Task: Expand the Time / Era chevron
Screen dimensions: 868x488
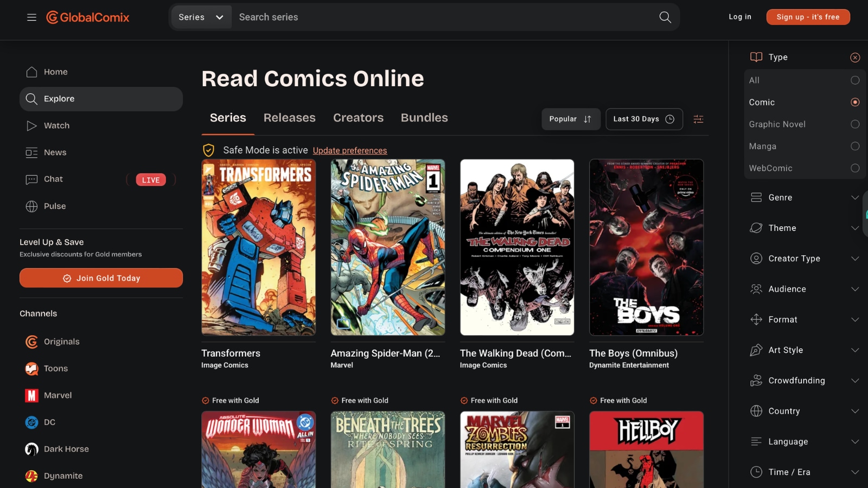Action: point(855,472)
